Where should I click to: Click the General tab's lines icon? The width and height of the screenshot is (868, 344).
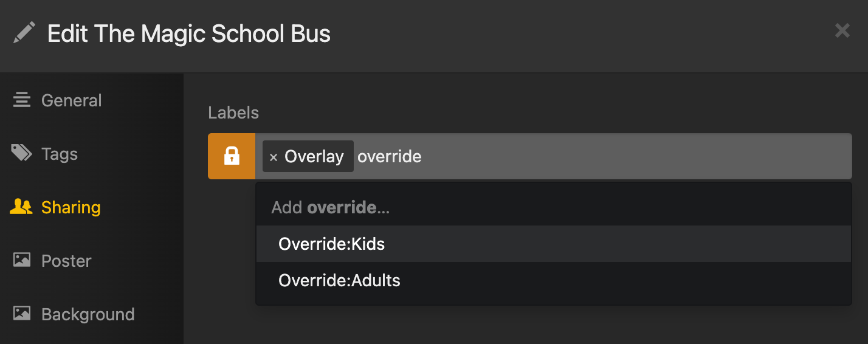[x=22, y=100]
